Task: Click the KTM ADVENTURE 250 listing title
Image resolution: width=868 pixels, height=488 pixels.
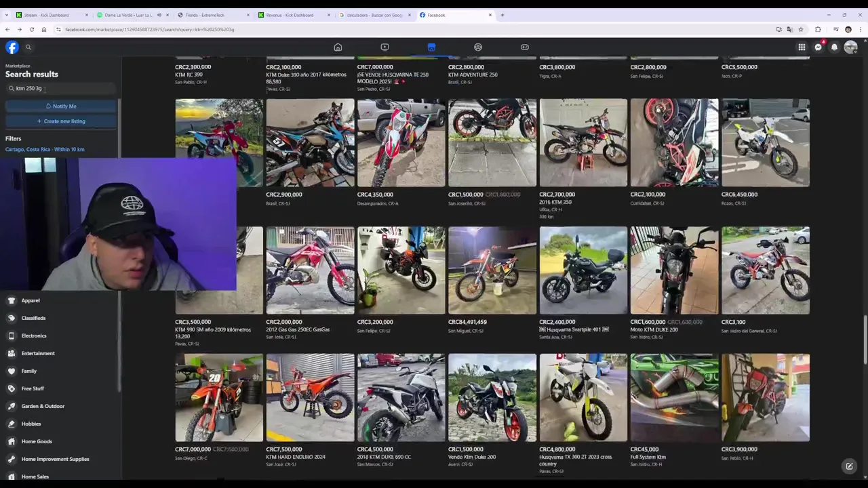Action: [x=473, y=75]
